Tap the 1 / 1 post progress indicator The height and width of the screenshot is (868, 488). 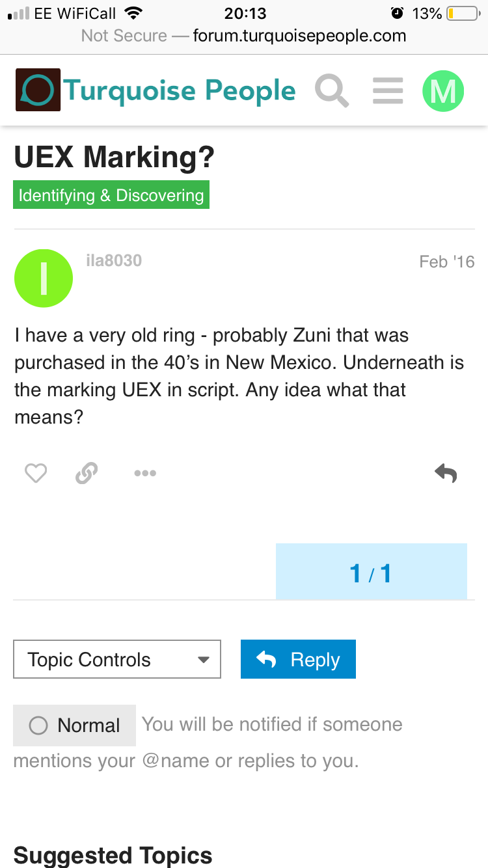click(x=371, y=572)
